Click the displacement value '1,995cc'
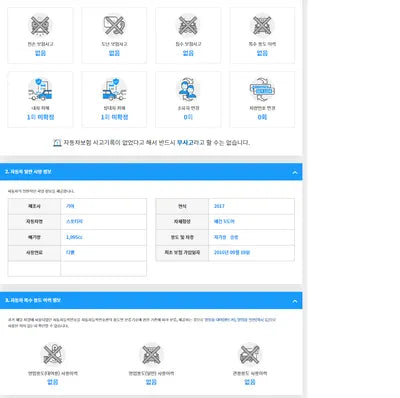Viewport: 400px width, 398px height. coord(74,237)
